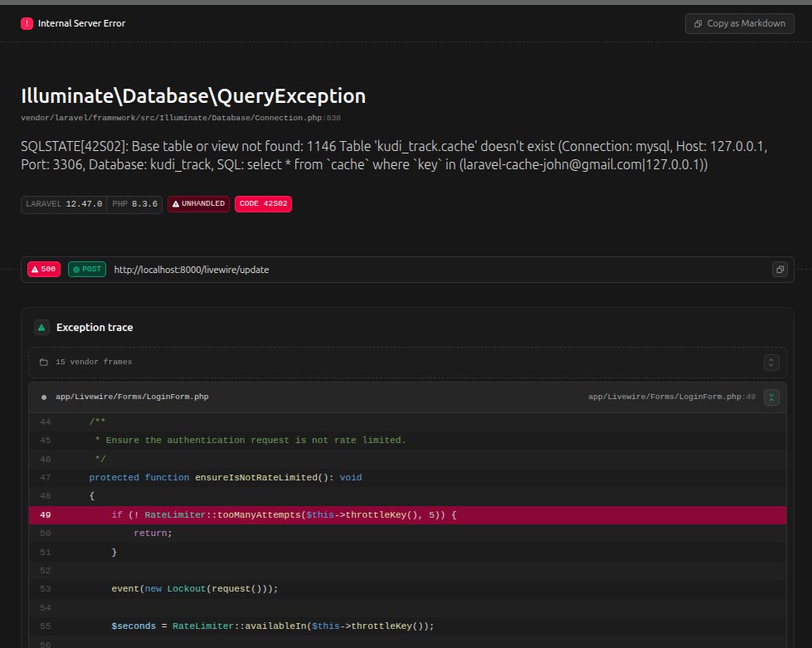Click the dot bullet before LoginForm.php frame
The width and height of the screenshot is (812, 648).
[x=44, y=397]
